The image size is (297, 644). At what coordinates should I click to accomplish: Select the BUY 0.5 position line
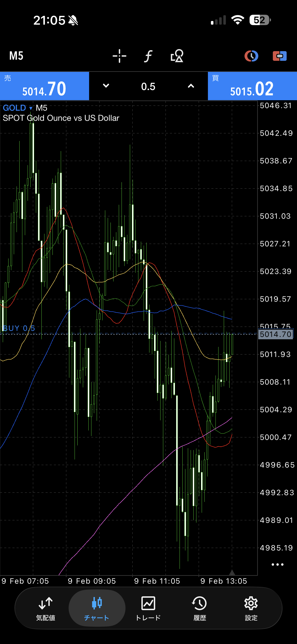19,328
